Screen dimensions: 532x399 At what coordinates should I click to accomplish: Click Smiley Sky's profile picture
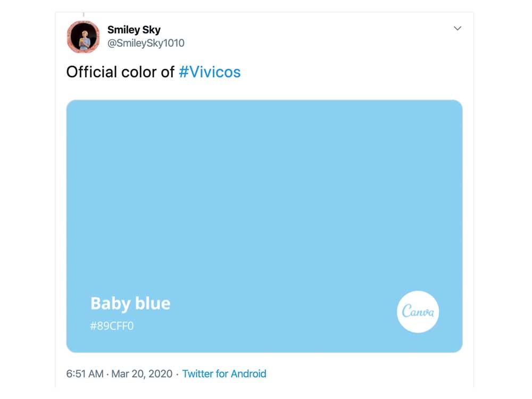[x=84, y=37]
